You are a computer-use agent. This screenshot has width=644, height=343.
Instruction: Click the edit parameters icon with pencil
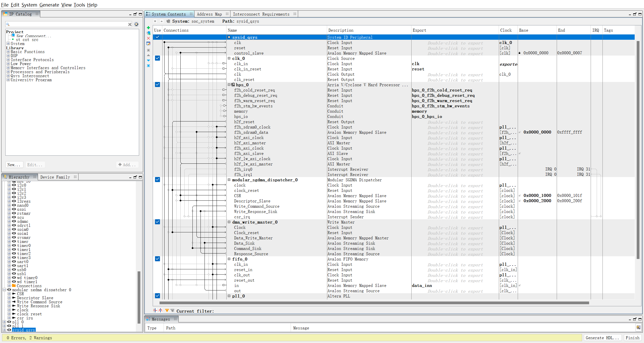148,44
